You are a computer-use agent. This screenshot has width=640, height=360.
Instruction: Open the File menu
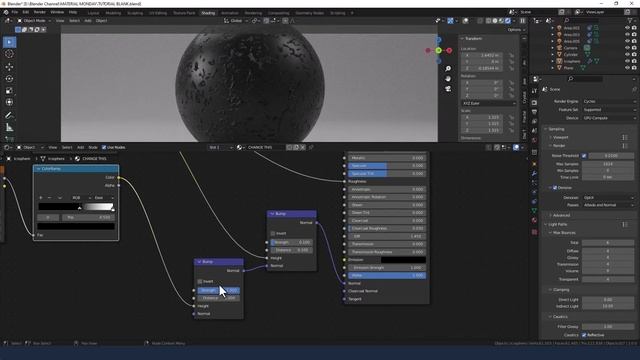[x=15, y=12]
